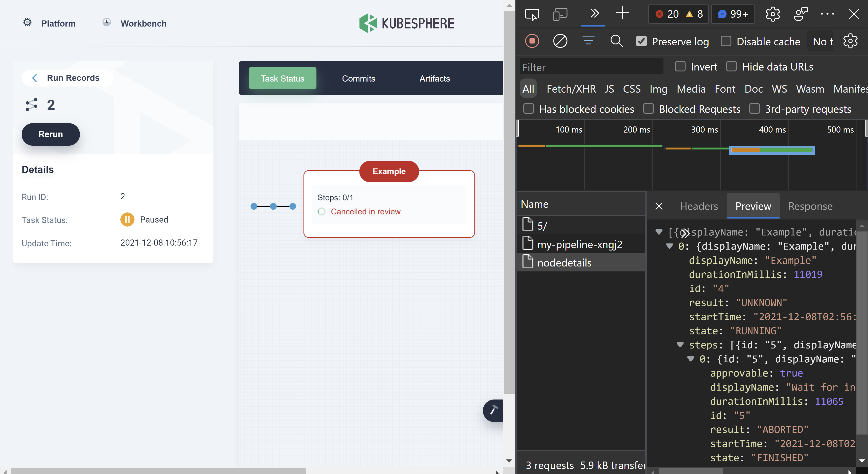Collapse the steps array in the Preview pane

(x=680, y=345)
